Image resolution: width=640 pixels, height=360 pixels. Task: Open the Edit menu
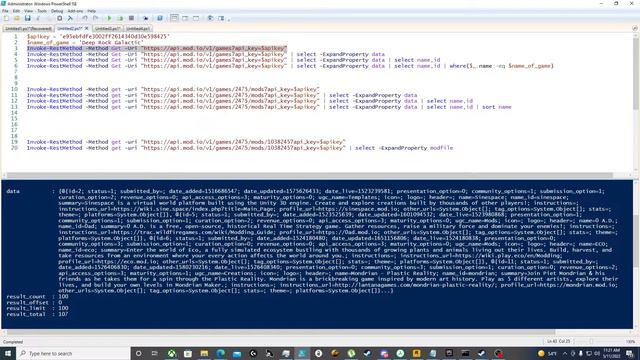click(x=16, y=11)
